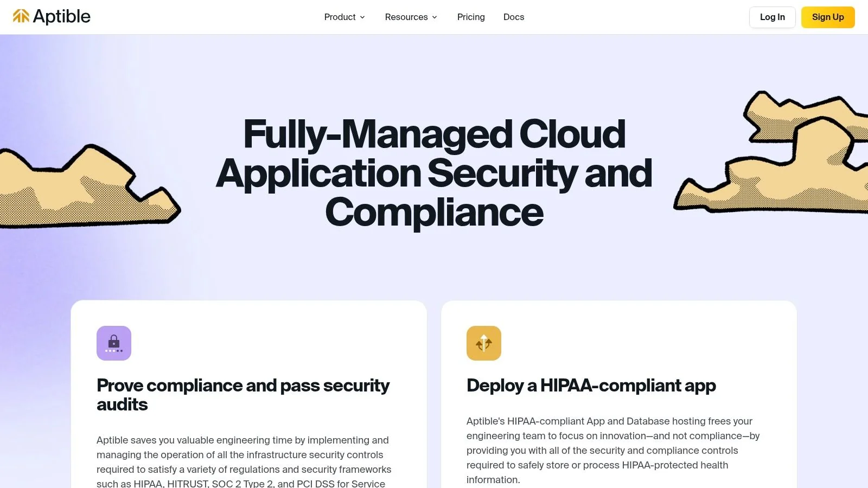Click the Log In button
Viewport: 868px width, 488px height.
tap(772, 17)
